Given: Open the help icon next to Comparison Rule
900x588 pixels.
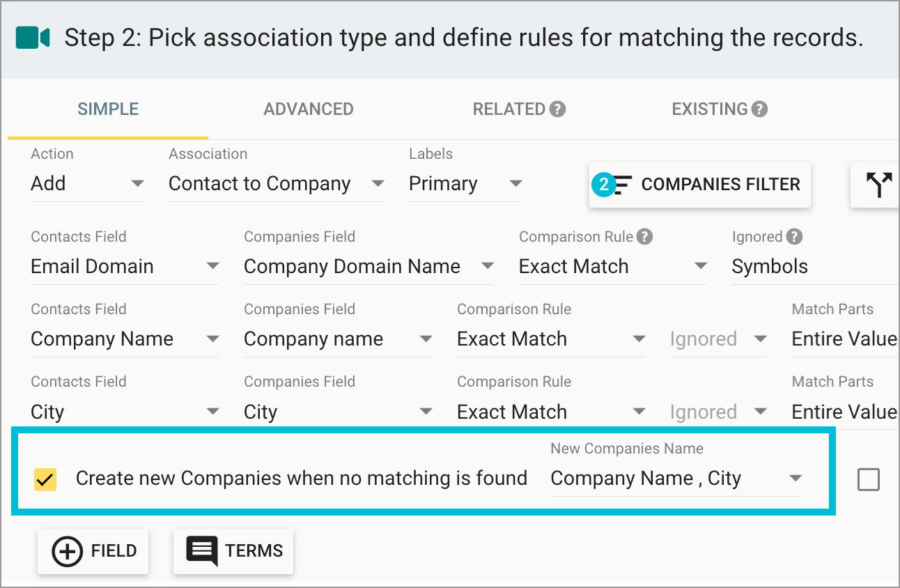Looking at the screenshot, I should (x=645, y=236).
